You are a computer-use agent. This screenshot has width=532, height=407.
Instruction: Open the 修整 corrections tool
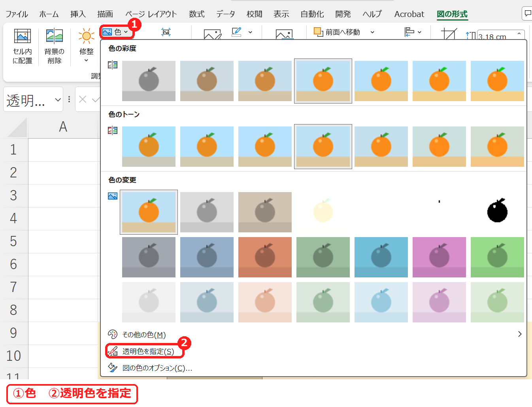(86, 46)
